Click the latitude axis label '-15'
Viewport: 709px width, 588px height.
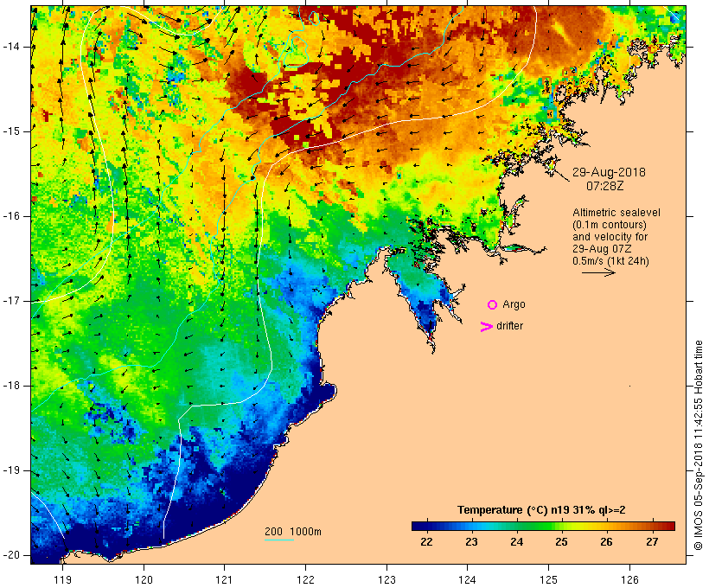12,131
